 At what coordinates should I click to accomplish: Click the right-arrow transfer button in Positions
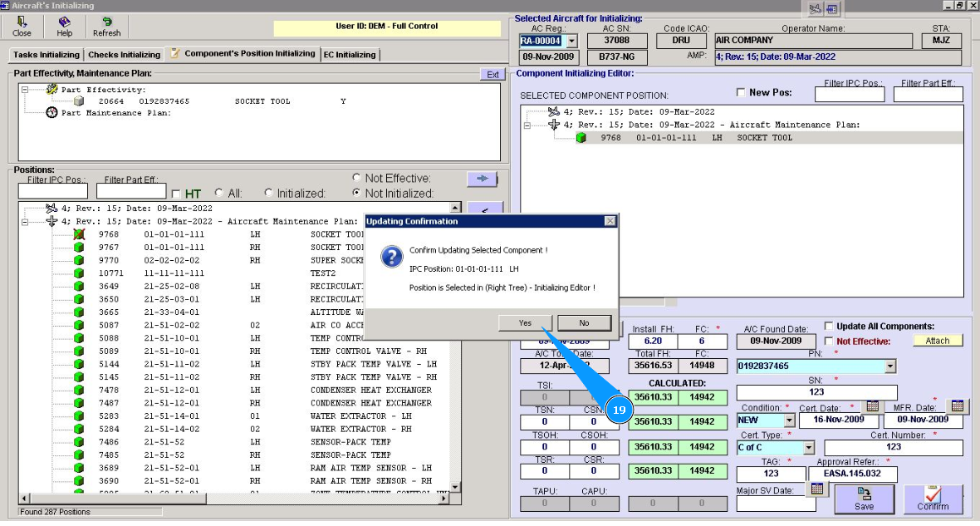coord(482,179)
